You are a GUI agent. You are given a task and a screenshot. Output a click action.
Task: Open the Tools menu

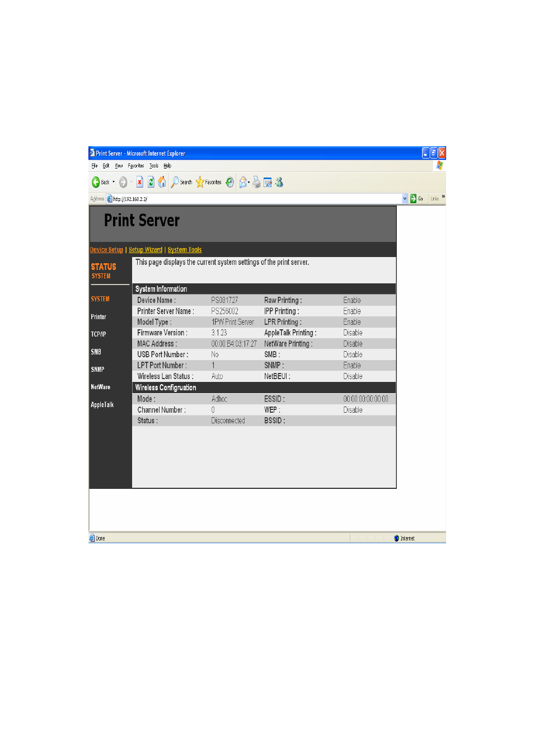[x=154, y=166]
